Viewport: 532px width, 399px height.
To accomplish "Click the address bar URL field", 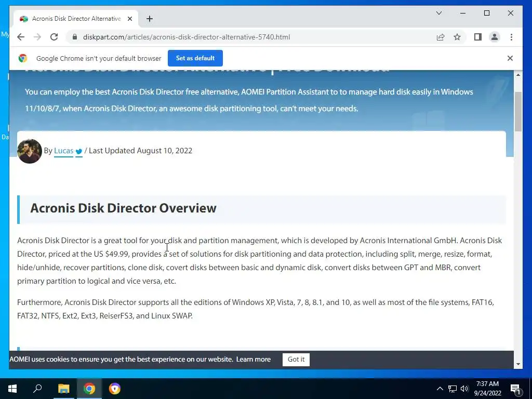I will tap(187, 37).
